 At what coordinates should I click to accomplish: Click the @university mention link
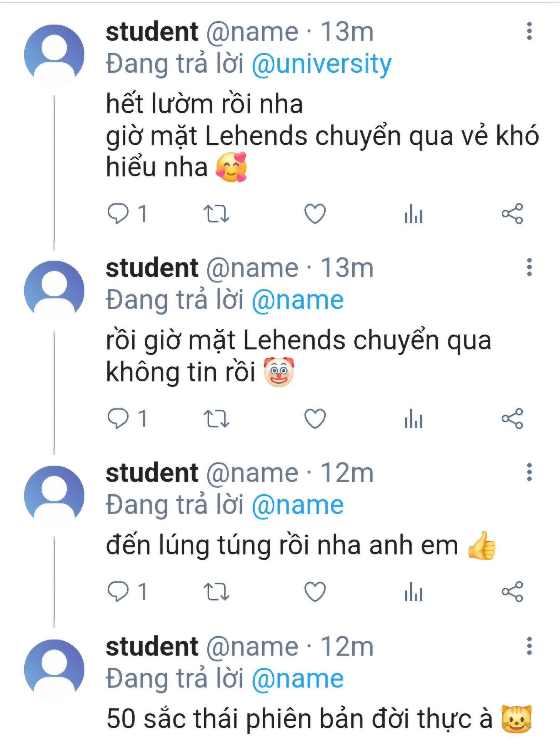click(x=322, y=64)
